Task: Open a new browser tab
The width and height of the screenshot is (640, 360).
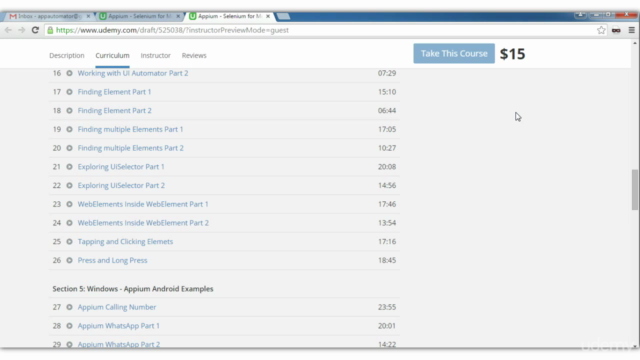Action: point(284,16)
